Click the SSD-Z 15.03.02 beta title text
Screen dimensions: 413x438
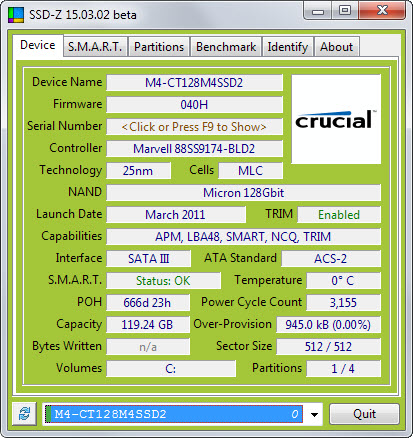tap(83, 15)
